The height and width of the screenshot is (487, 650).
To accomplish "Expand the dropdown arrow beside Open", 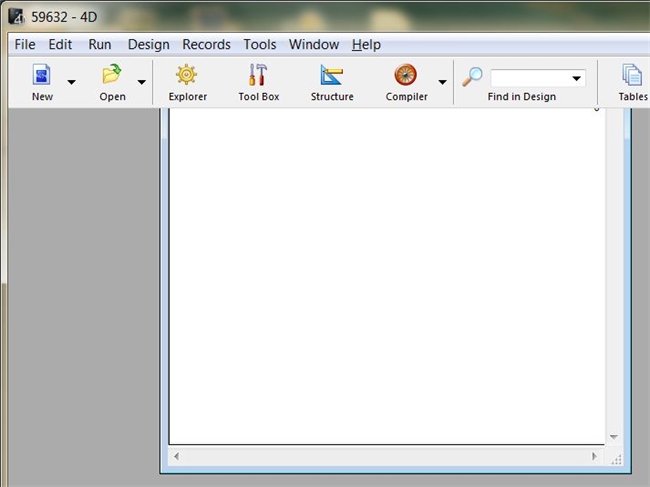I will click(141, 82).
